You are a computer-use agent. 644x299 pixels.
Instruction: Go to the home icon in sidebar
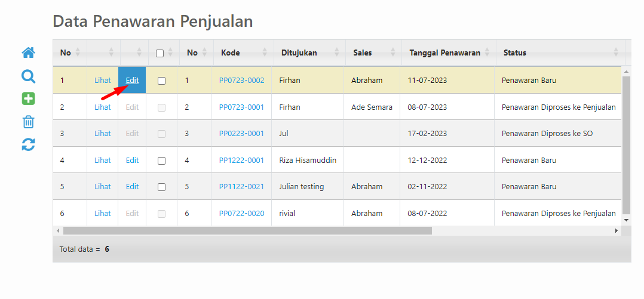point(28,53)
